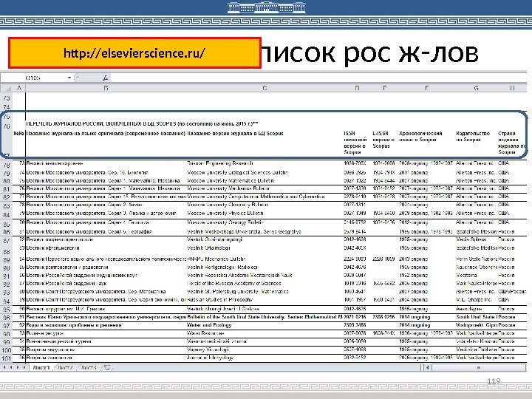Screen dimensions: 532x399
Task: Click header 'Страна издания журнала по Scopus'
Action: (512, 143)
